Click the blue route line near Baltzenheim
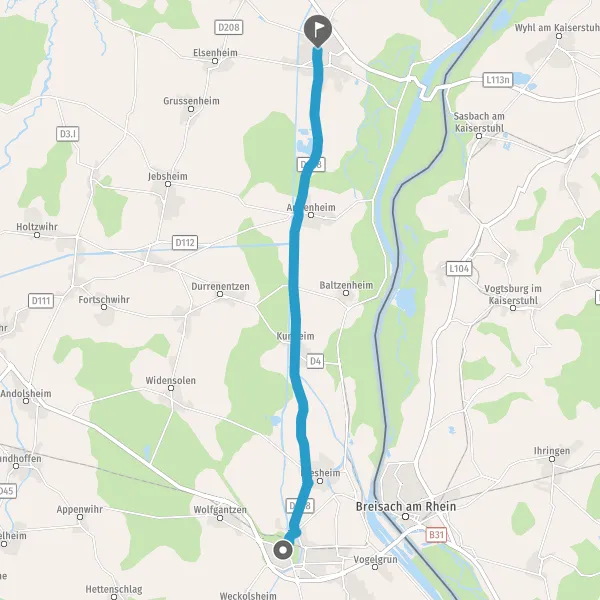This screenshot has width=600, height=600. (x=294, y=291)
